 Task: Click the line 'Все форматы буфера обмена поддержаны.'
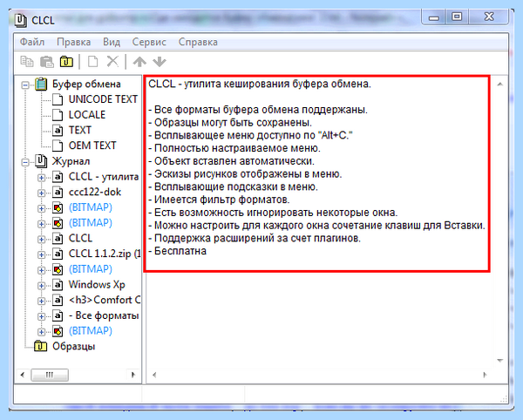tap(258, 110)
